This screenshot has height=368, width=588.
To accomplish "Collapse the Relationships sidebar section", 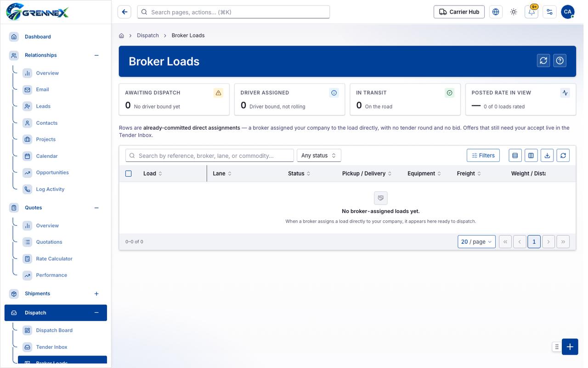I will click(96, 55).
